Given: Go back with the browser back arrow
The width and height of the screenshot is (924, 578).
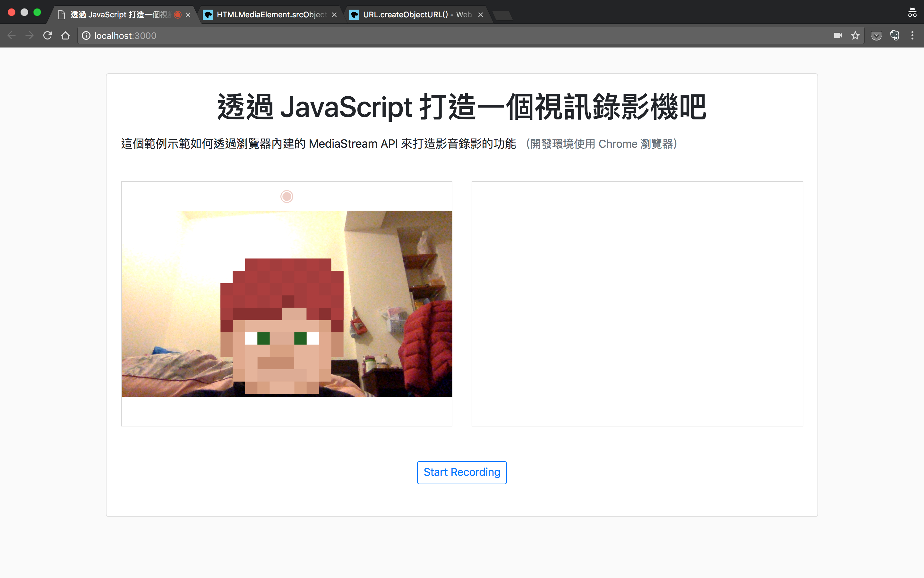Looking at the screenshot, I should (x=12, y=36).
